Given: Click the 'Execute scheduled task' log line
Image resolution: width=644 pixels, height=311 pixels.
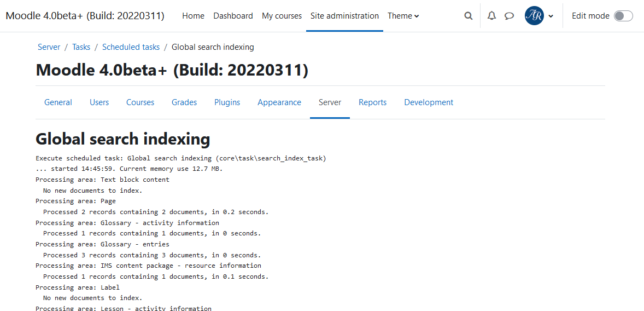Looking at the screenshot, I should [181, 158].
